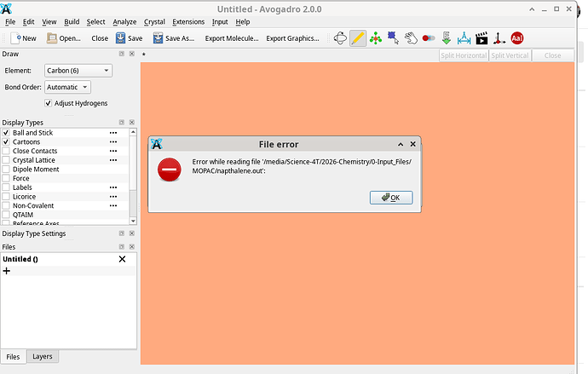This screenshot has height=374, width=588.
Task: Open Cartoons settings ellipsis
Action: (113, 141)
